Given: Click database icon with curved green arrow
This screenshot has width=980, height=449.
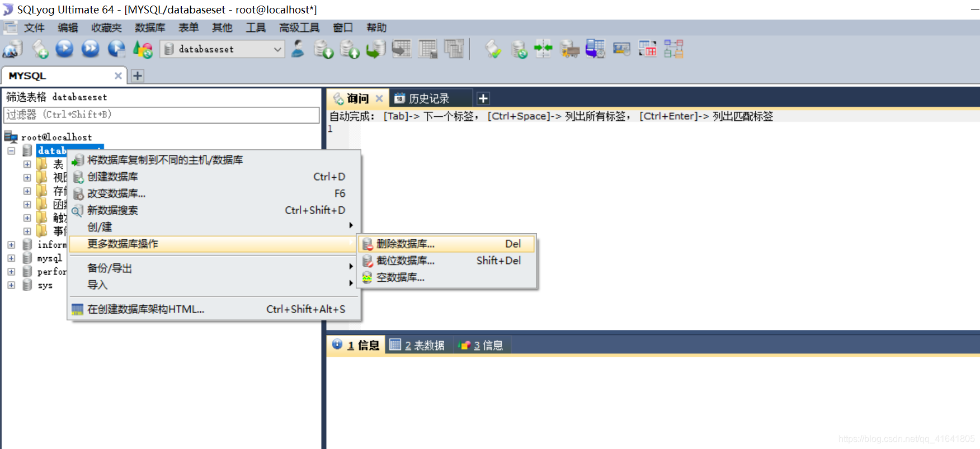Looking at the screenshot, I should (x=376, y=49).
